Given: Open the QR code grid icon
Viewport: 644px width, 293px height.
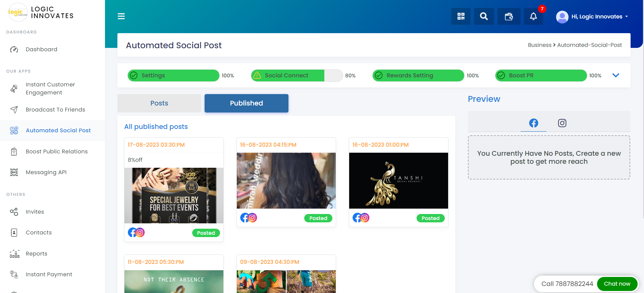Looking at the screenshot, I should click(x=461, y=16).
